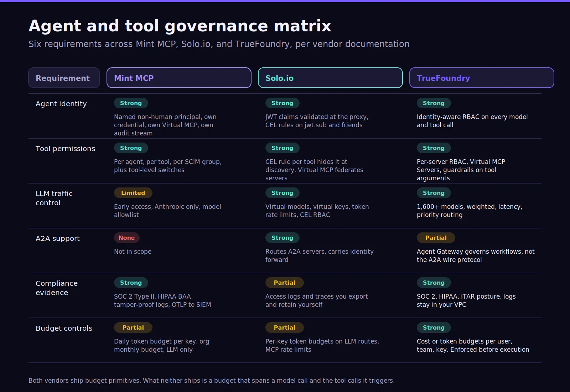Click the text "Virtual models, virtual keys, token rate limits"
The width and height of the screenshot is (570, 392).
point(317,211)
